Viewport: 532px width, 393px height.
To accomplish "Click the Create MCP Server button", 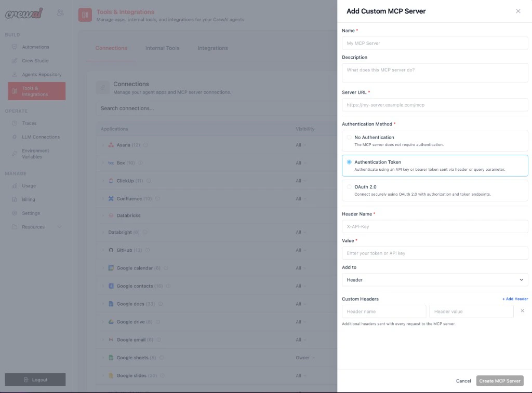I will click(x=499, y=381).
